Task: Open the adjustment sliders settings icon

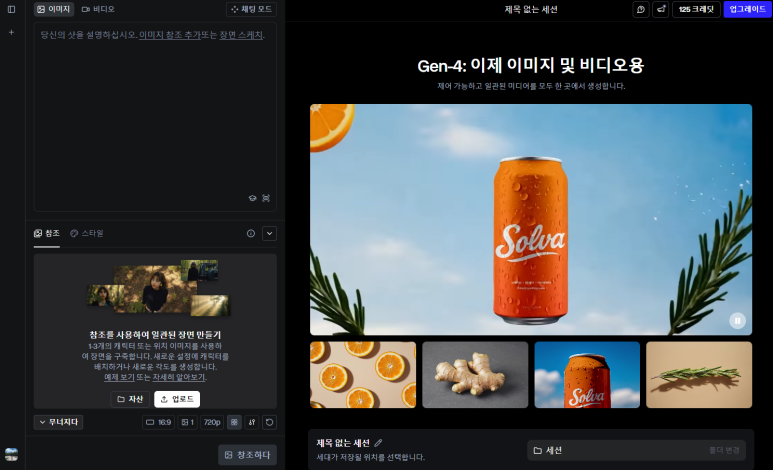Action: 252,422
